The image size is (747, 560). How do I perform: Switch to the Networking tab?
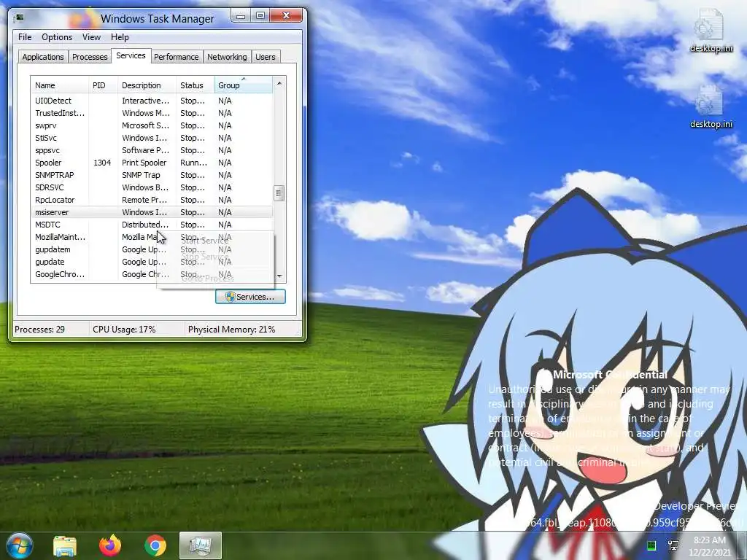pyautogui.click(x=227, y=57)
